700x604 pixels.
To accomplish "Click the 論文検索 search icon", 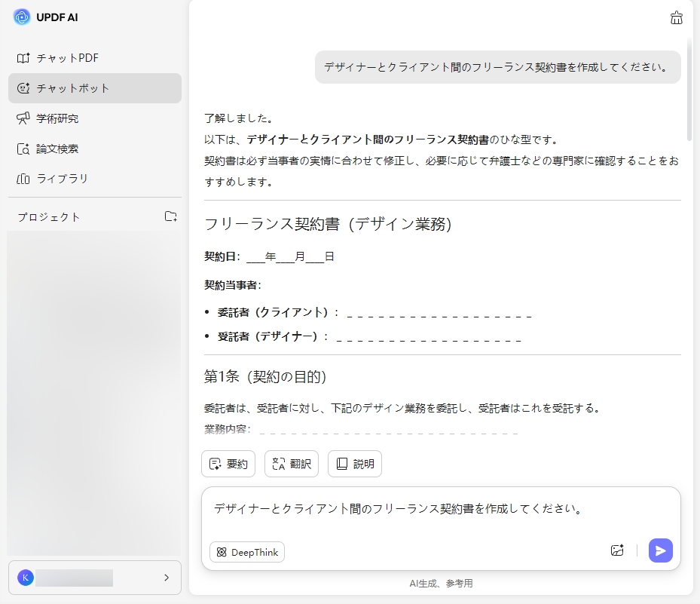I will tap(24, 148).
